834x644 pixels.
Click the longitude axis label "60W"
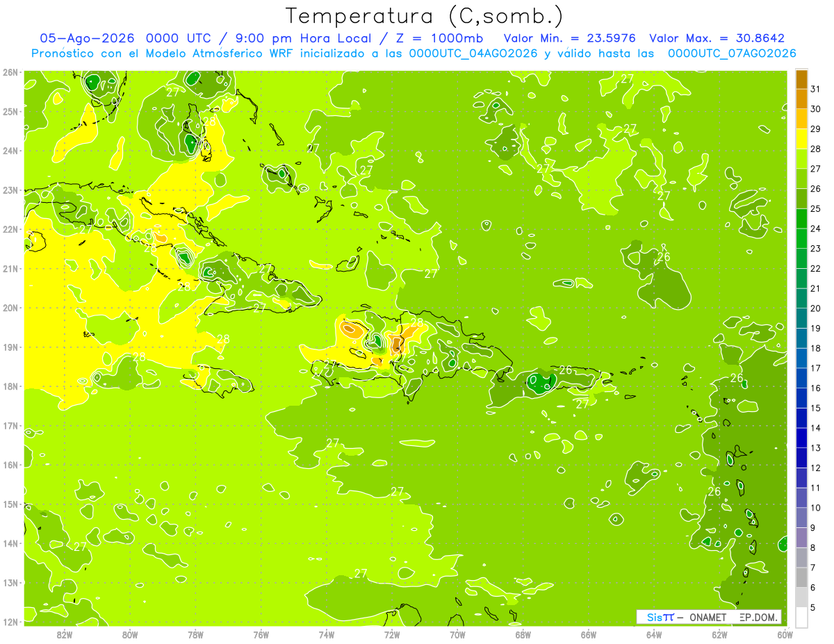(785, 634)
